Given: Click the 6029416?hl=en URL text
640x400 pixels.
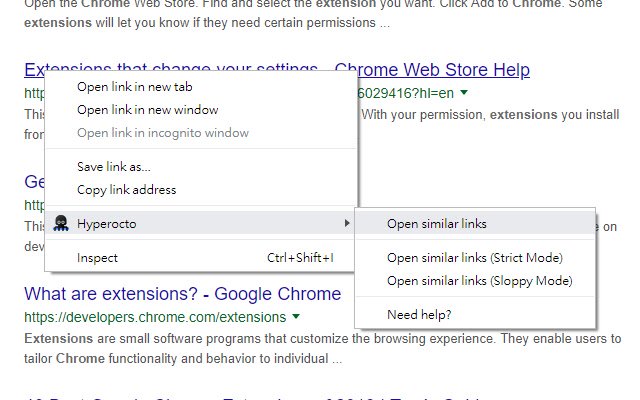Looking at the screenshot, I should [x=406, y=93].
